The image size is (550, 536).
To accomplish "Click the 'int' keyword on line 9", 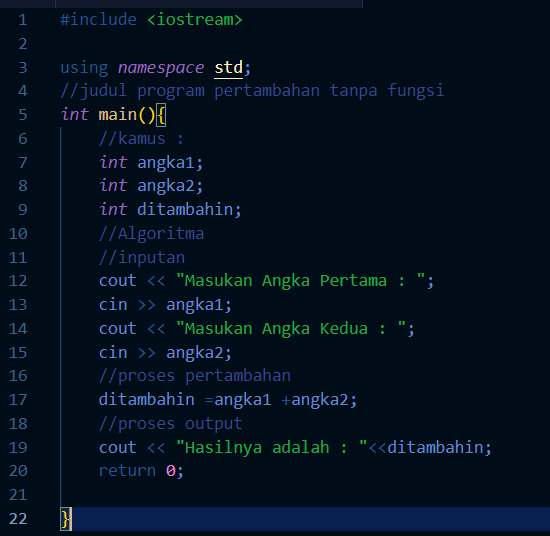I will tap(113, 210).
